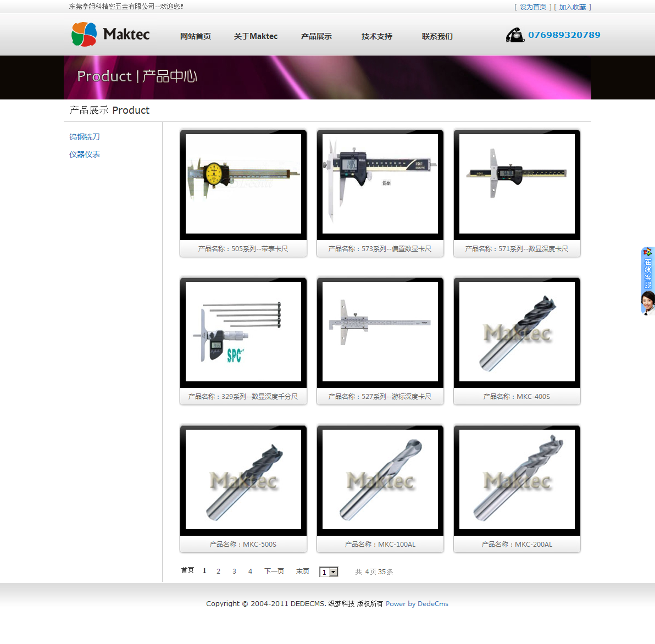This screenshot has height=644, width=655.
Task: Click the Power by DedeCms link
Action: [x=417, y=604]
